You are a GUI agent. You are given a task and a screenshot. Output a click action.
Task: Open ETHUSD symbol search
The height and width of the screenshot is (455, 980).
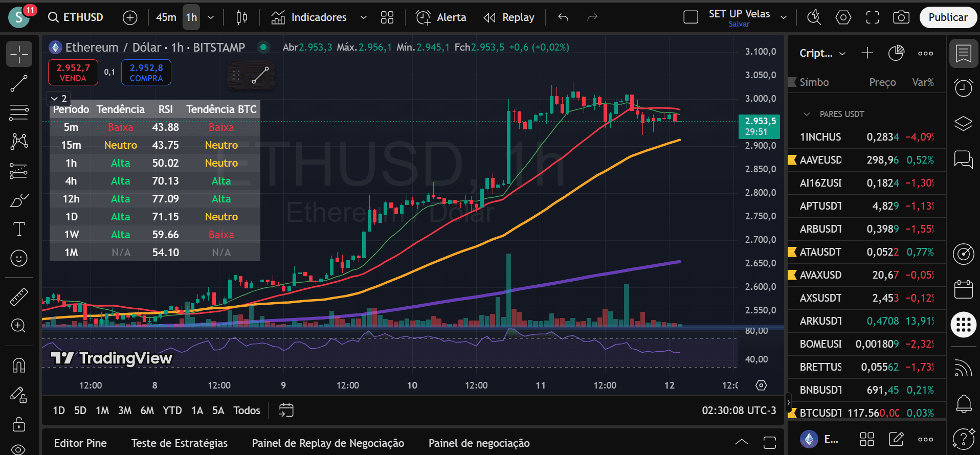pos(76,17)
